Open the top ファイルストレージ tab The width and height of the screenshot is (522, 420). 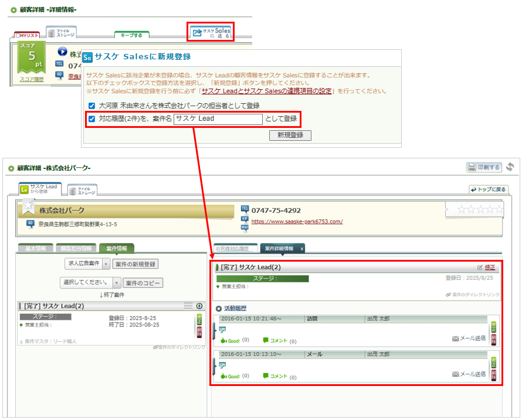(x=61, y=33)
